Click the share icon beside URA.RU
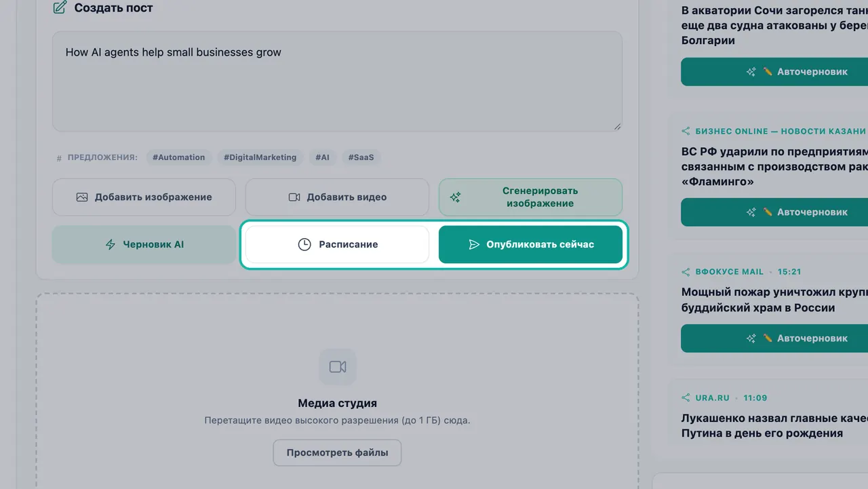The height and width of the screenshot is (489, 868). point(686,397)
